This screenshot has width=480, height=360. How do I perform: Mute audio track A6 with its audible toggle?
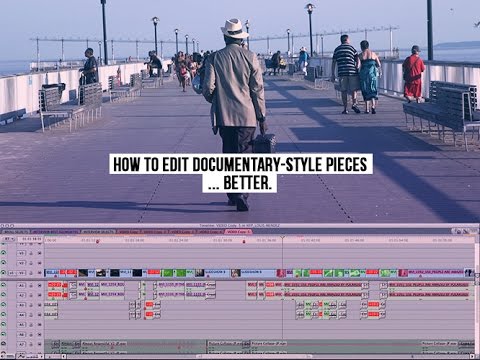click(4, 334)
